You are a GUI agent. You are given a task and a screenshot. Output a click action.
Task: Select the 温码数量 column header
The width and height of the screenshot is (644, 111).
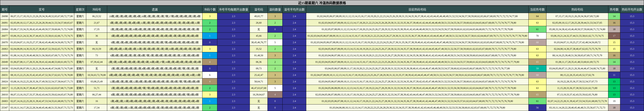tap(275, 9)
